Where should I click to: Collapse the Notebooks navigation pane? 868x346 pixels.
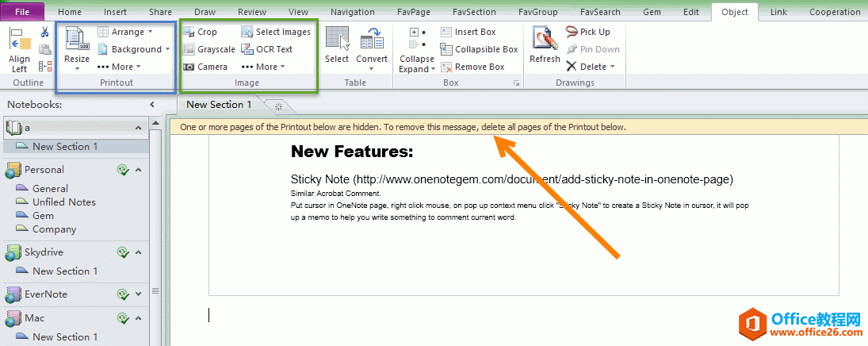pyautogui.click(x=152, y=104)
